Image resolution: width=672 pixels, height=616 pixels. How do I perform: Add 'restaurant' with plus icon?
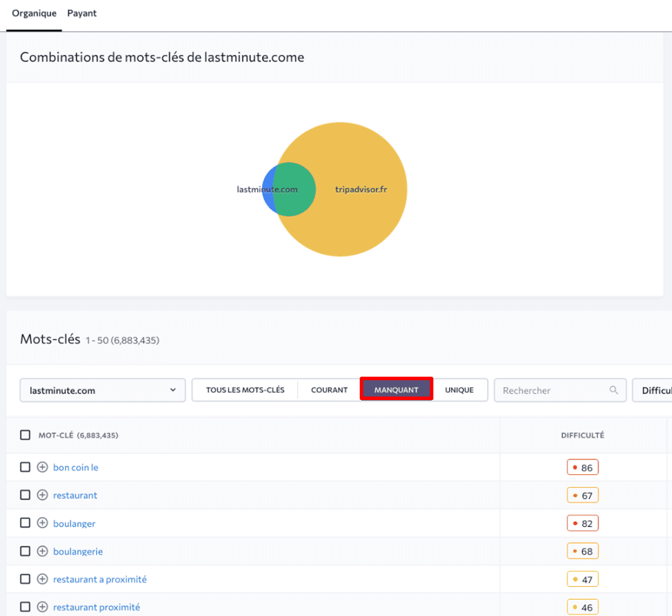[42, 495]
